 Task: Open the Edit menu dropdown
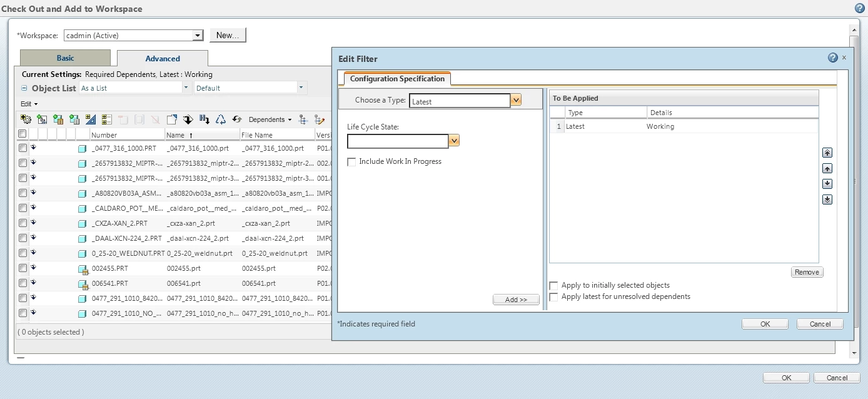click(29, 104)
